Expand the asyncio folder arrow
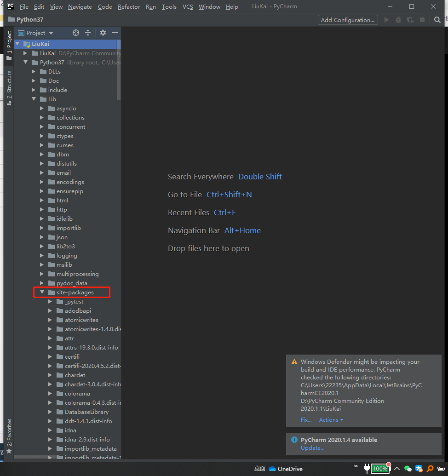The width and height of the screenshot is (448, 476). tap(42, 109)
